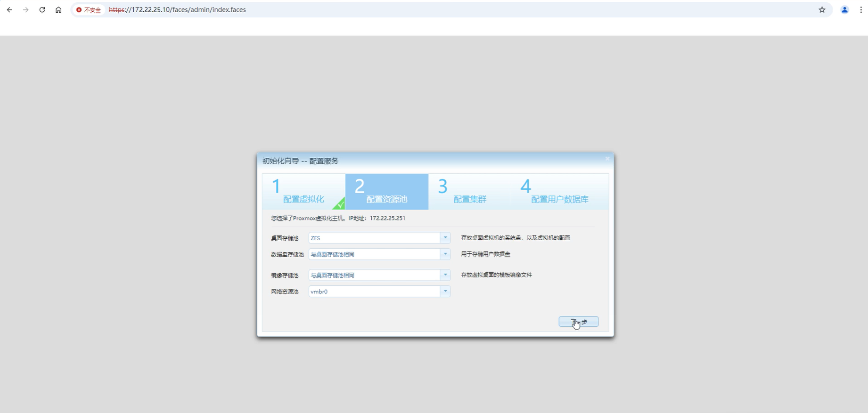The height and width of the screenshot is (413, 868).
Task: Click the 下一步 next button
Action: [579, 322]
